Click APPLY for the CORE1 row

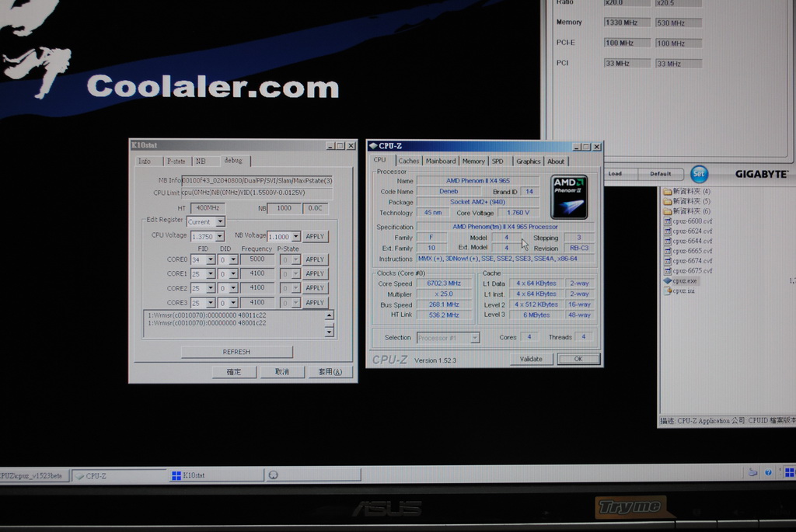click(x=315, y=274)
